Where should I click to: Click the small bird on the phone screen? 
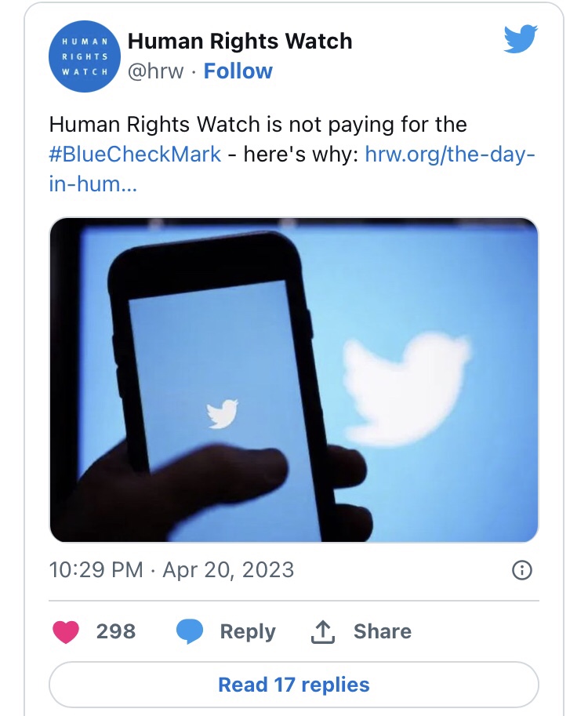coord(222,413)
